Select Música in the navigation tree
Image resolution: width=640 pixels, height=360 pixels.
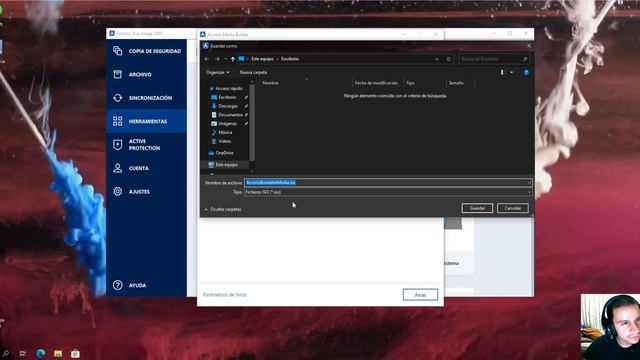click(225, 132)
